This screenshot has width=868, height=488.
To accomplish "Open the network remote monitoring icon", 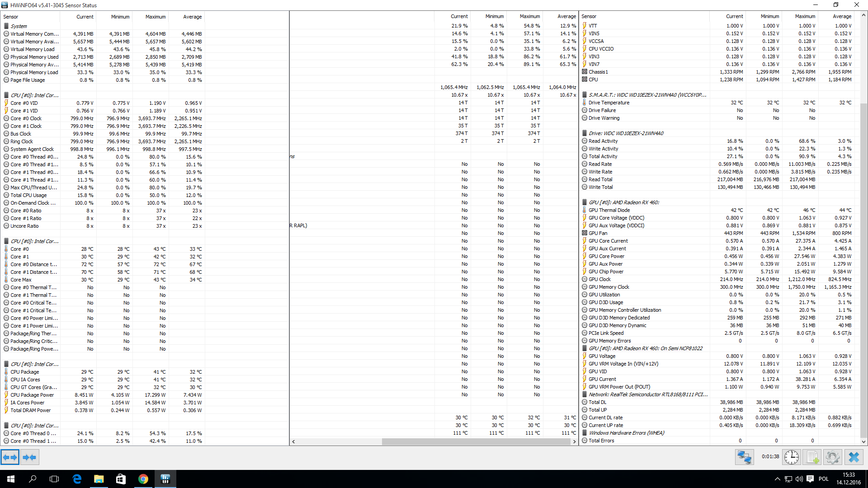I will (744, 457).
